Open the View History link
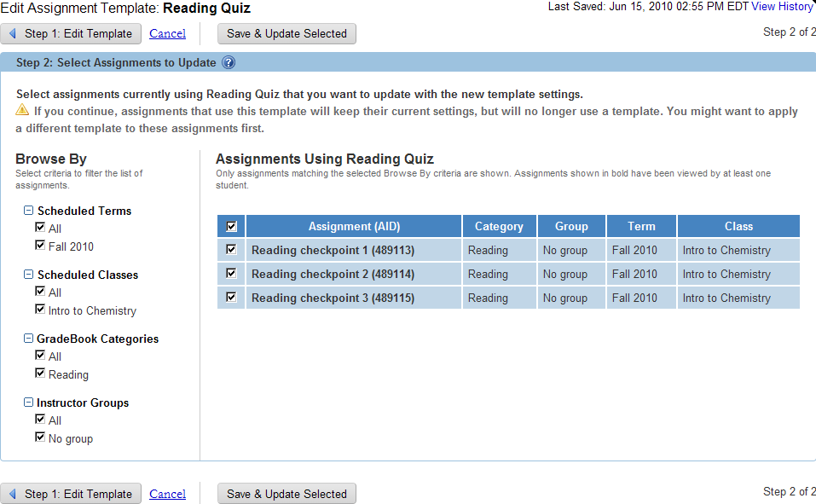 point(782,7)
